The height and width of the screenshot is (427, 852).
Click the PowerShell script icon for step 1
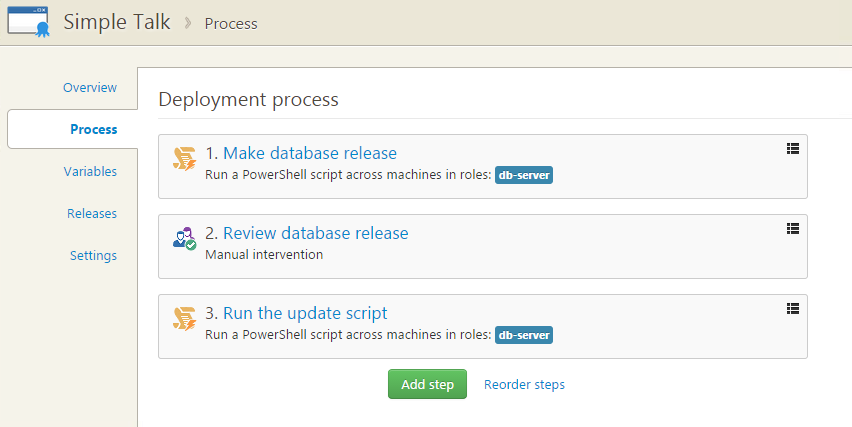click(x=184, y=159)
